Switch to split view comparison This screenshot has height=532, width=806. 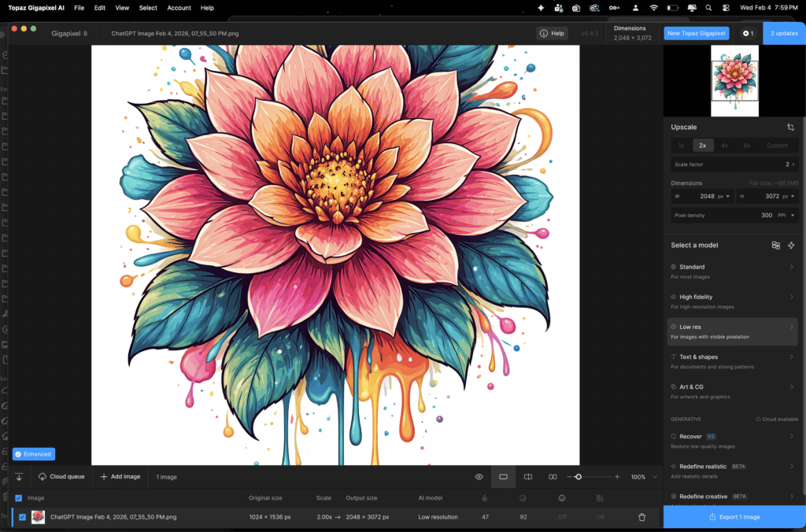[x=528, y=477]
